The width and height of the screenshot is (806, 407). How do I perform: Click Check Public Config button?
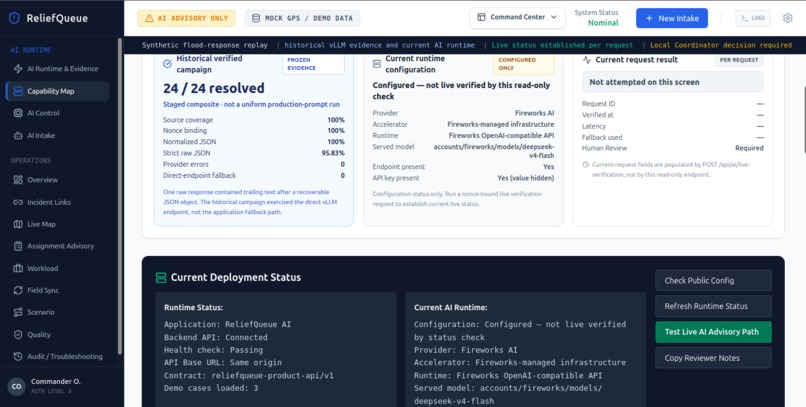[713, 281]
